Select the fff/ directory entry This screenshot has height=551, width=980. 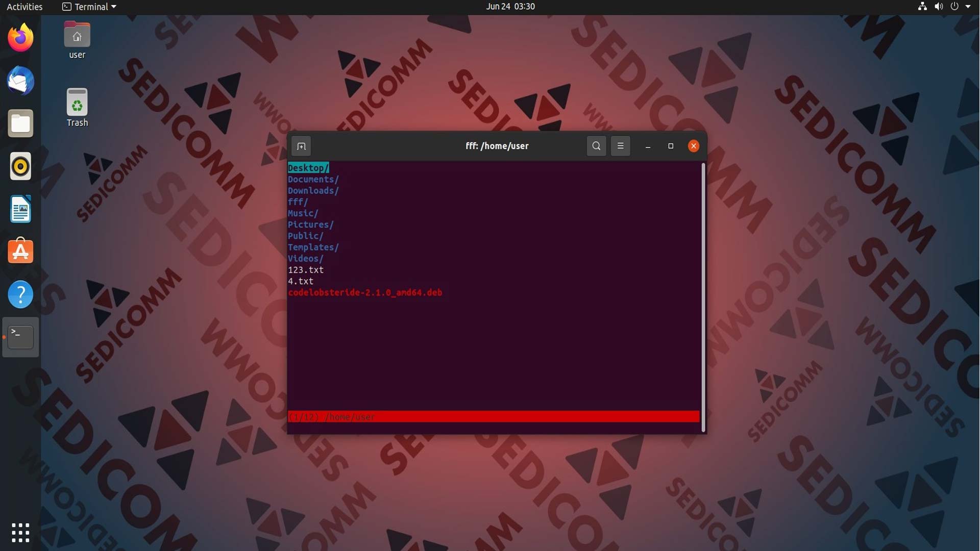coord(298,202)
